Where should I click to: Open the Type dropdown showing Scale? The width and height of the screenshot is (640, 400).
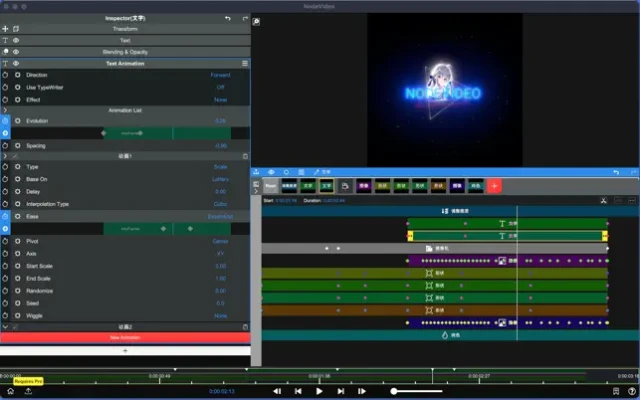click(x=221, y=167)
